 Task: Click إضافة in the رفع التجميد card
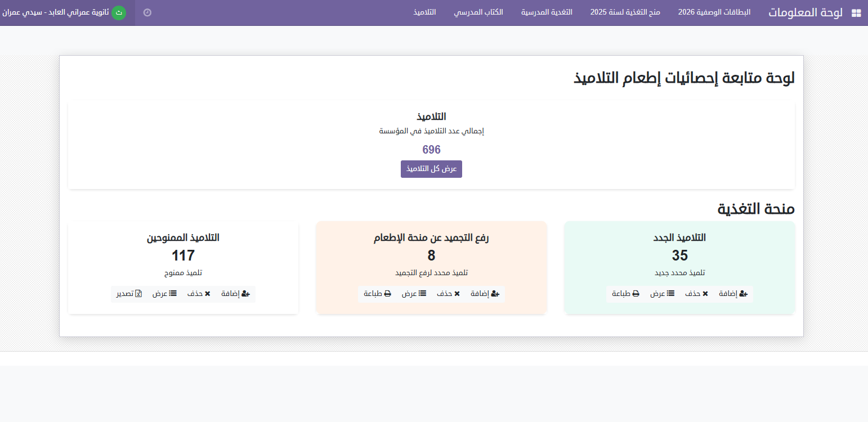click(487, 294)
